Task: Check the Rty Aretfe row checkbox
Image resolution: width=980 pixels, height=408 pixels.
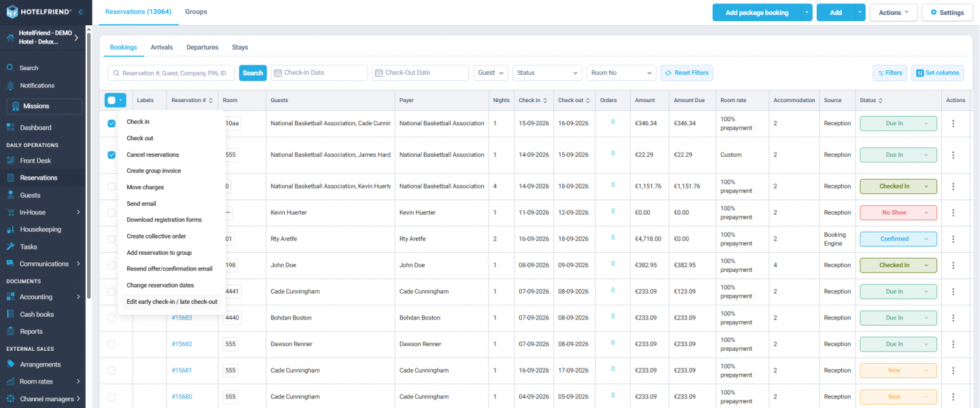Action: [x=112, y=239]
